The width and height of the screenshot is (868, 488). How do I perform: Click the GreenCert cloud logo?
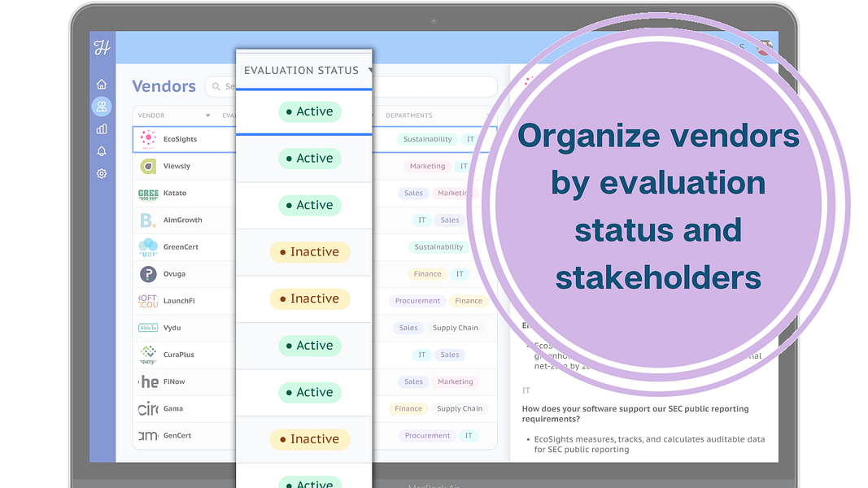tap(148, 246)
